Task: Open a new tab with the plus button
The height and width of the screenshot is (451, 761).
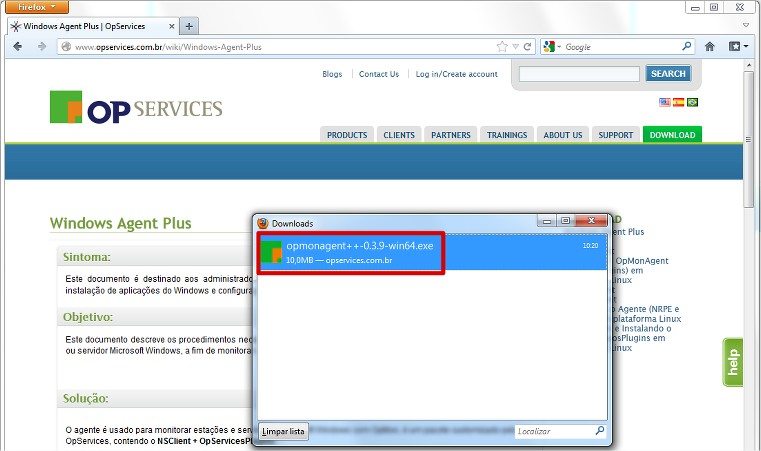Action: [x=189, y=26]
